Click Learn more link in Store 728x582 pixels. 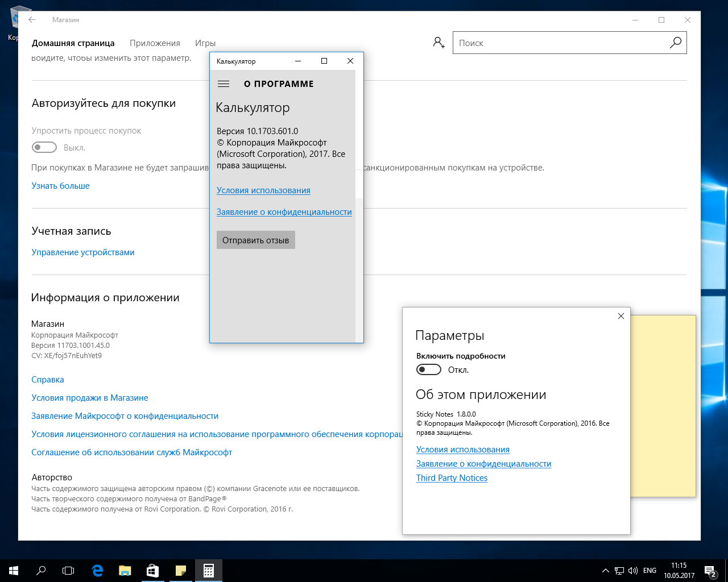pos(61,186)
